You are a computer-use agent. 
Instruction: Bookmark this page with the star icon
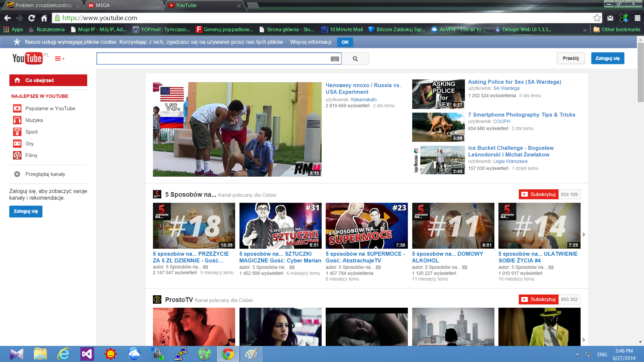[597, 18]
